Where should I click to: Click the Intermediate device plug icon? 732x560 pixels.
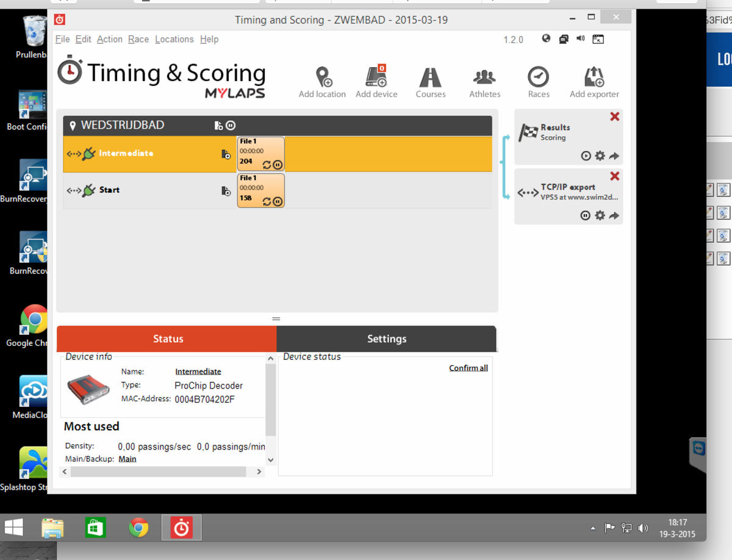[89, 153]
